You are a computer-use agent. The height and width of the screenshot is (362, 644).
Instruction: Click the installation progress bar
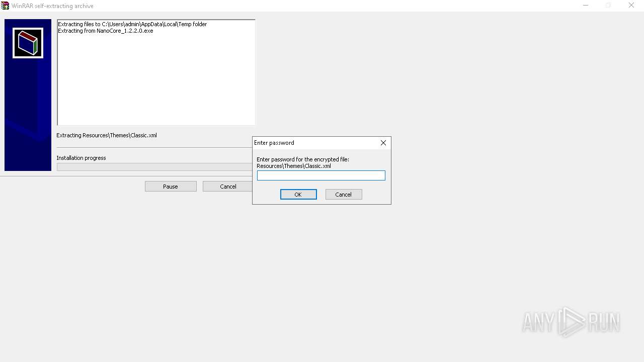click(x=154, y=167)
